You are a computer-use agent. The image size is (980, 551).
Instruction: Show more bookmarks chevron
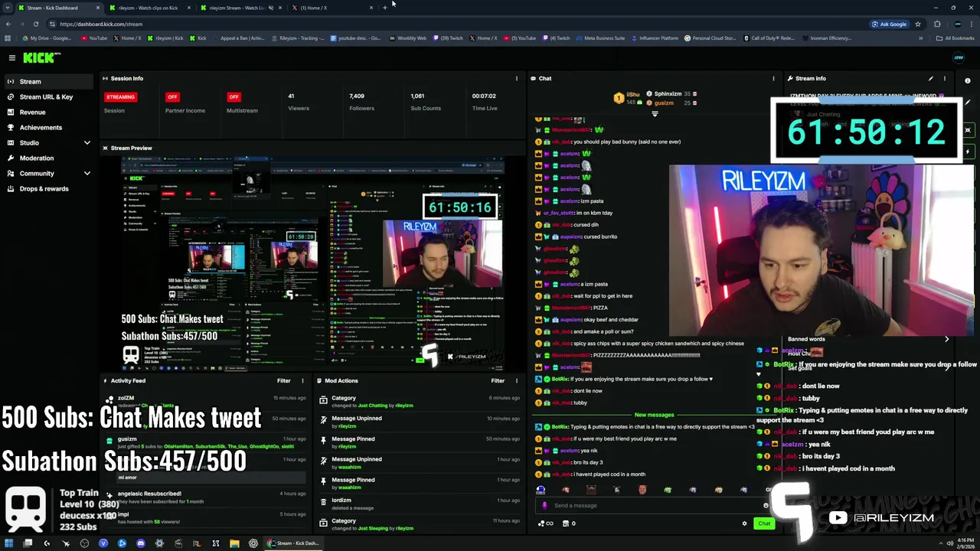[x=921, y=37]
